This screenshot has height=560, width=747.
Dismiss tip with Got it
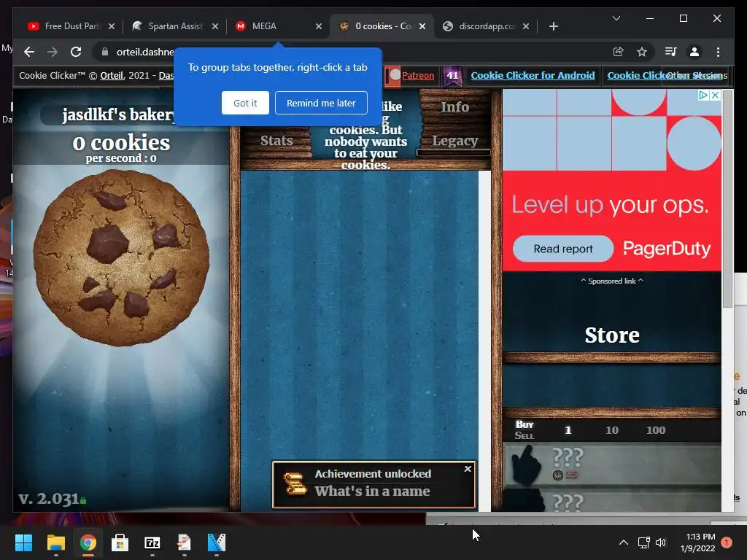coord(245,103)
